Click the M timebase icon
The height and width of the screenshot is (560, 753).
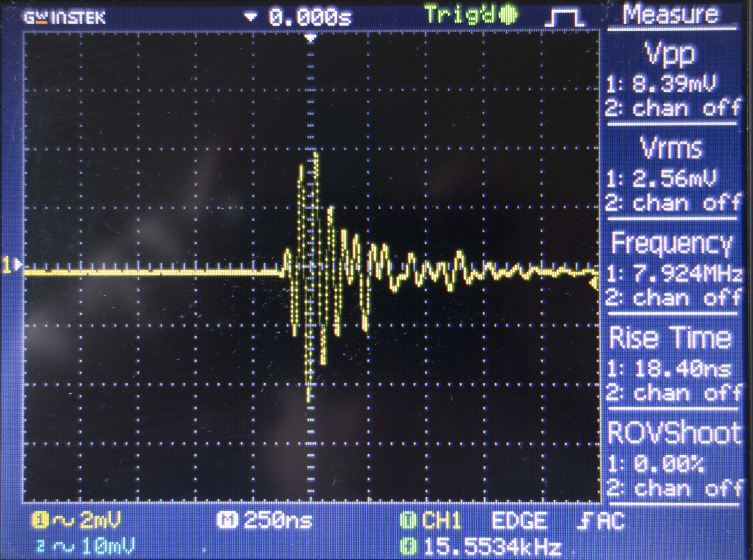pyautogui.click(x=228, y=520)
